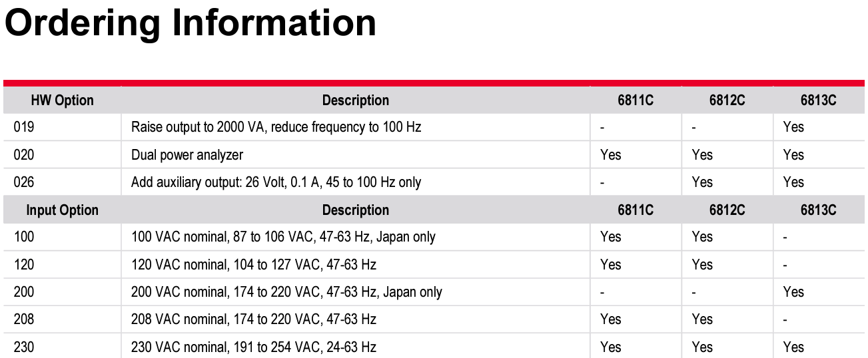Select '208 VAC nominal, 174 to 220 VAC' text

[254, 319]
